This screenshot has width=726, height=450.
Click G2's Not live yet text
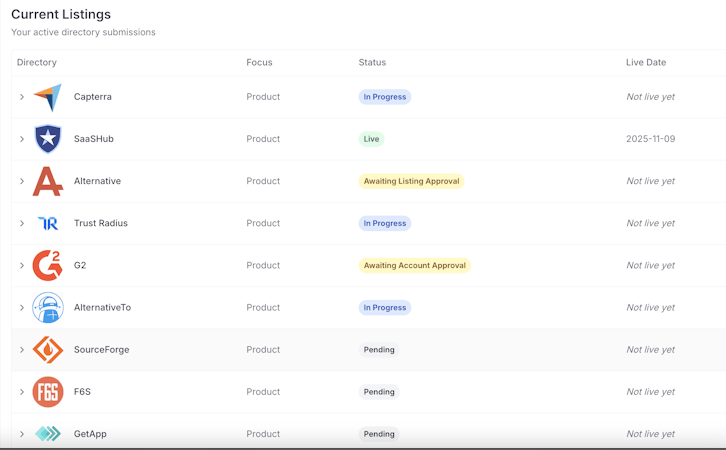(651, 265)
